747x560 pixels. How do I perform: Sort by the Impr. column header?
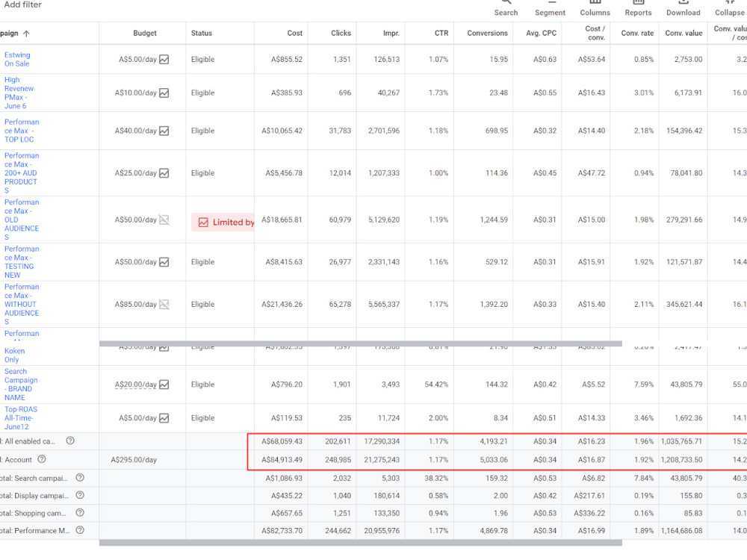391,34
